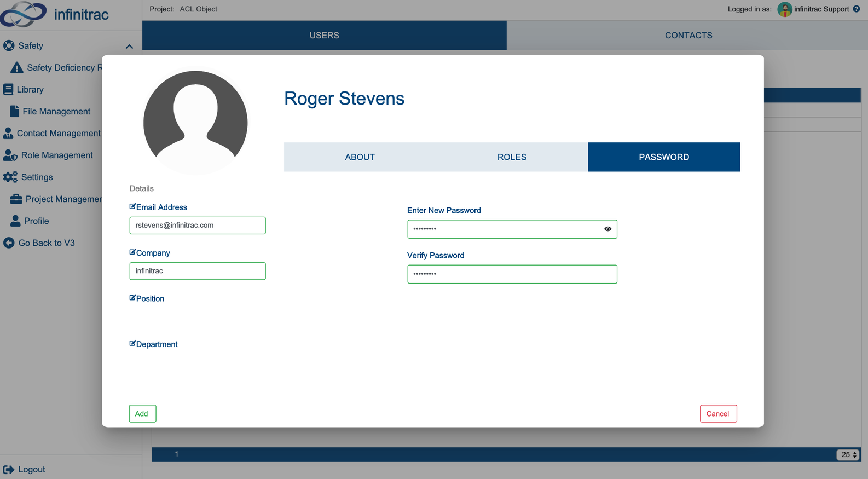Select the PASSWORD tab
Viewport: 868px width, 479px height.
click(664, 157)
